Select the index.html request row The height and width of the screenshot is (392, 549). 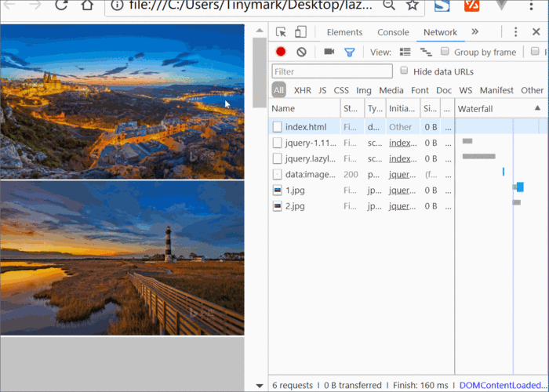click(x=306, y=127)
